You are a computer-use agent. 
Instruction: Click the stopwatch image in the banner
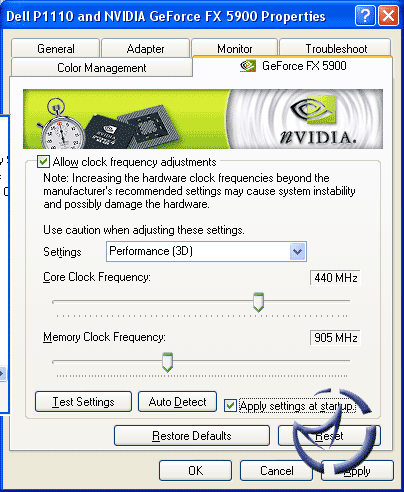pos(61,124)
